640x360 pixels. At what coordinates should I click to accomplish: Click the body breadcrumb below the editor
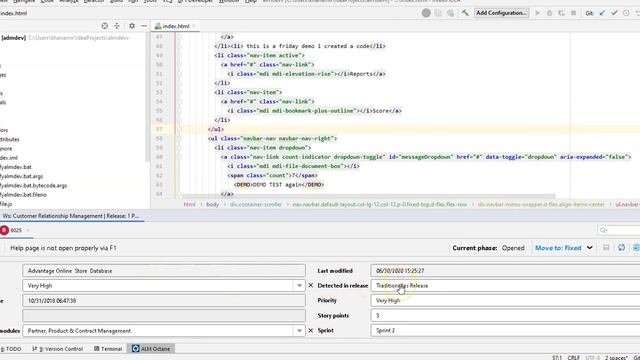point(212,204)
